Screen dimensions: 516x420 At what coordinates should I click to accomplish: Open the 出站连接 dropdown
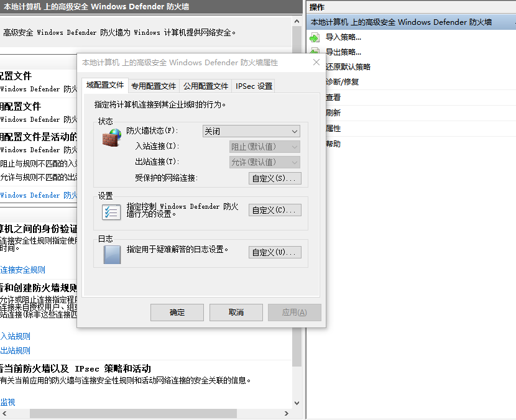[x=265, y=162]
